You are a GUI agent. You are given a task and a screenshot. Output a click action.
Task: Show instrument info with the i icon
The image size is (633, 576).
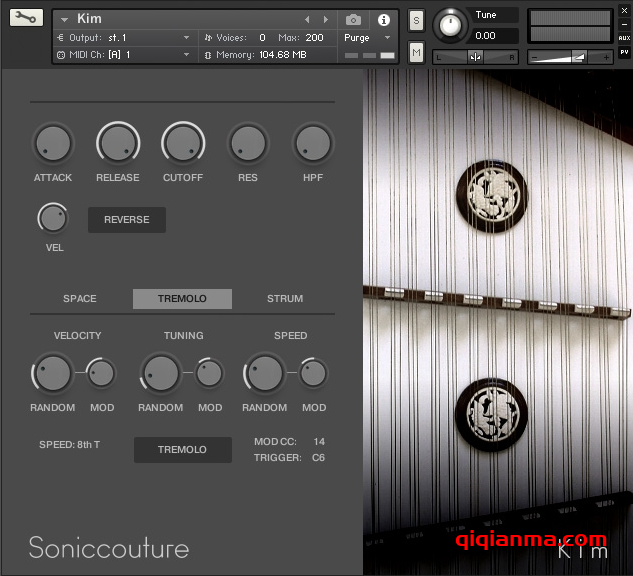(x=384, y=19)
